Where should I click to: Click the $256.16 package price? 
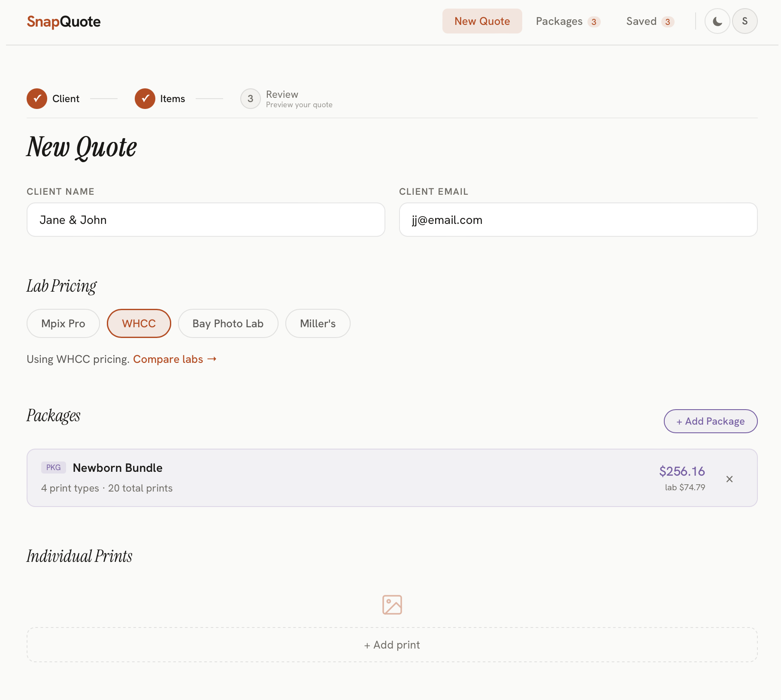[682, 471]
